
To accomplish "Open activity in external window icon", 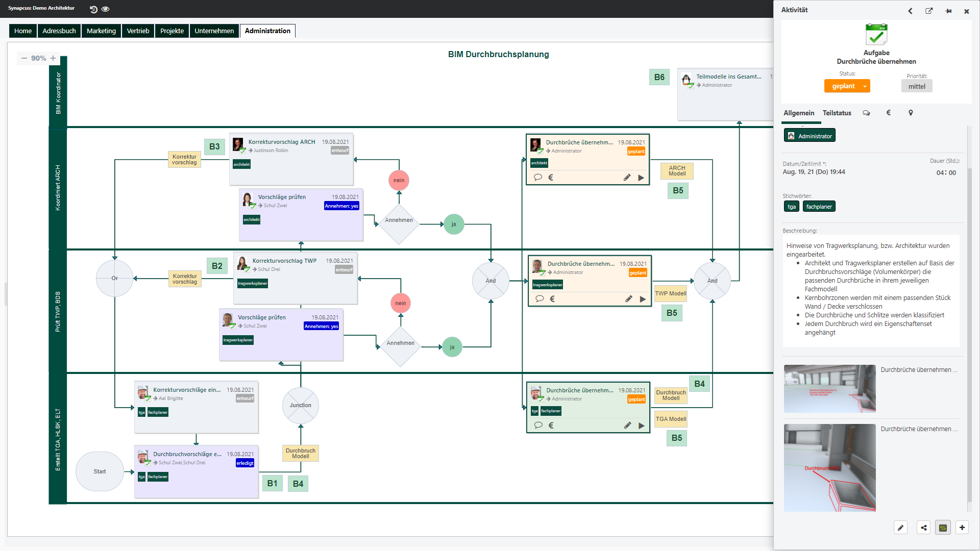I will 929,11.
